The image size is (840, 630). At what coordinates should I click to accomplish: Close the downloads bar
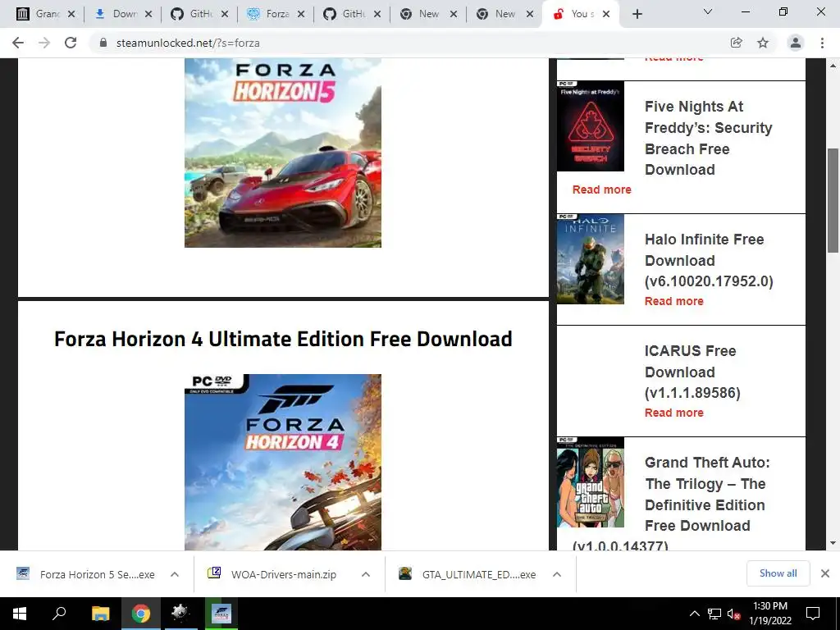pos(825,573)
